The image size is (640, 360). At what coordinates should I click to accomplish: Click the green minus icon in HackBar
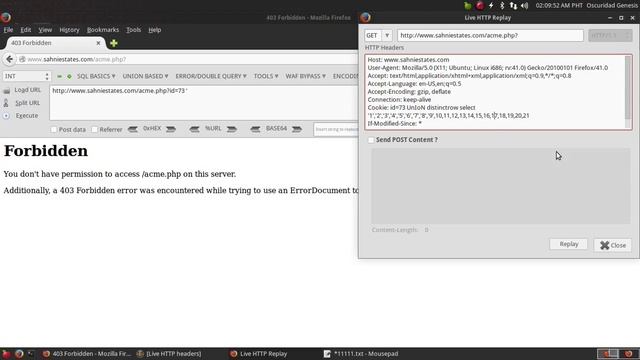[x=59, y=76]
